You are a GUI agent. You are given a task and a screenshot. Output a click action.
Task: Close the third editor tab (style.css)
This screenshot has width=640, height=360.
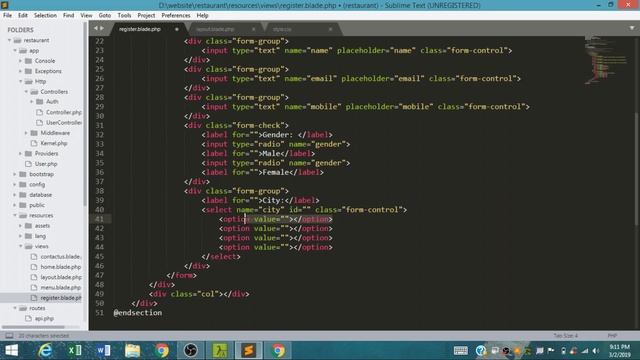pyautogui.click(x=330, y=29)
